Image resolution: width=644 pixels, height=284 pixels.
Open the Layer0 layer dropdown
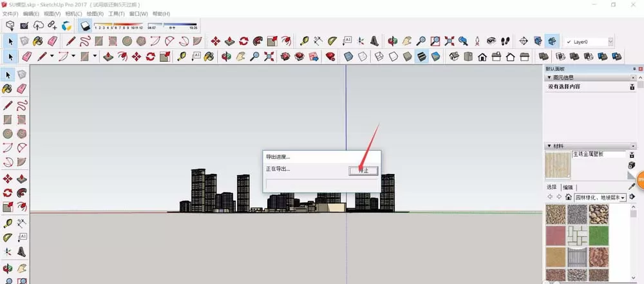(611, 41)
